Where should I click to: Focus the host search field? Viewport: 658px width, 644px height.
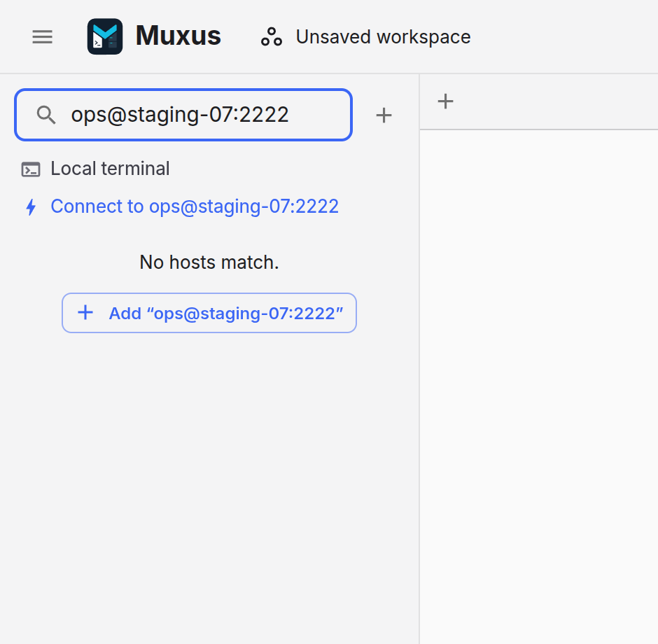coord(183,115)
